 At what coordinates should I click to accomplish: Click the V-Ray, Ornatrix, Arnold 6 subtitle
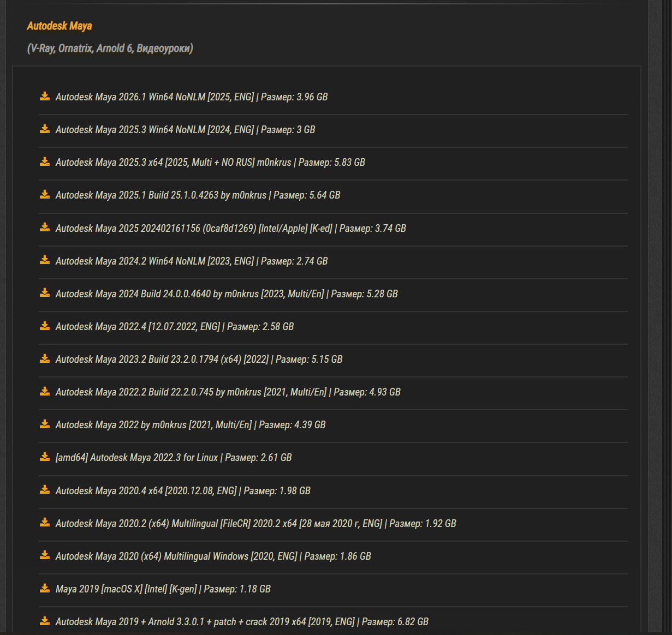[110, 49]
